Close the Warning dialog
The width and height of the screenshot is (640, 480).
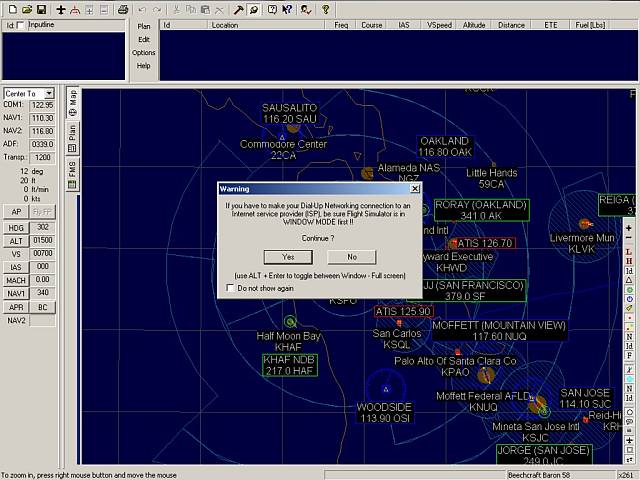[x=414, y=188]
